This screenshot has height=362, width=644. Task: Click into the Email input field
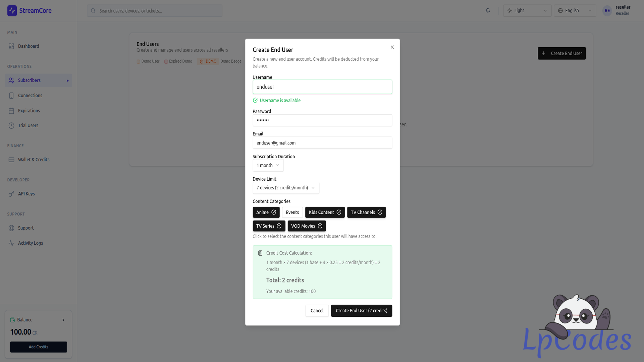(322, 143)
